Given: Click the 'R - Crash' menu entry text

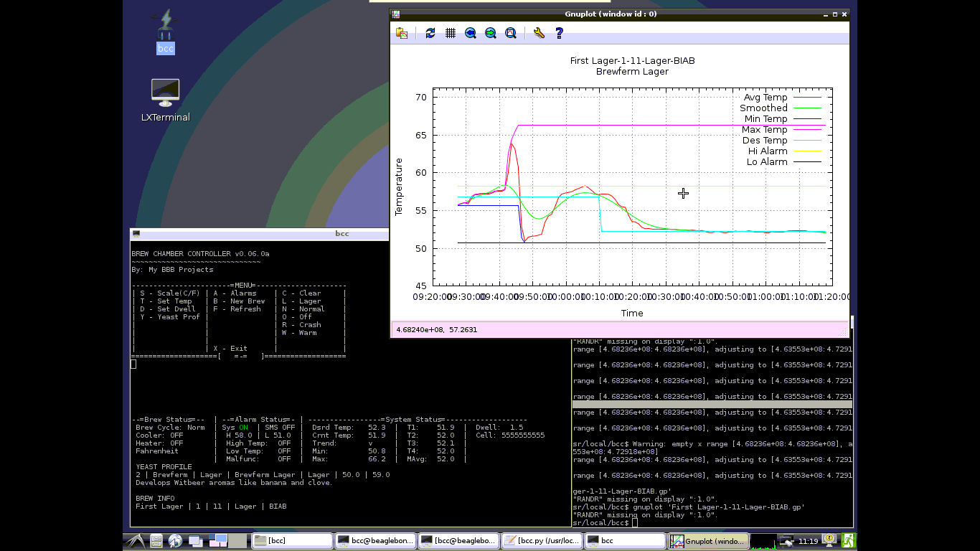Looking at the screenshot, I should pyautogui.click(x=301, y=325).
